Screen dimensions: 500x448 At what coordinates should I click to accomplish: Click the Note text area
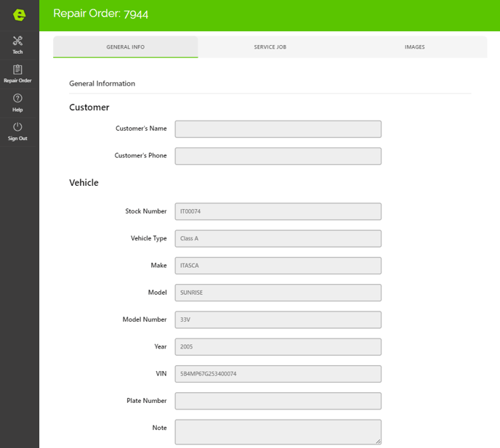pyautogui.click(x=278, y=432)
